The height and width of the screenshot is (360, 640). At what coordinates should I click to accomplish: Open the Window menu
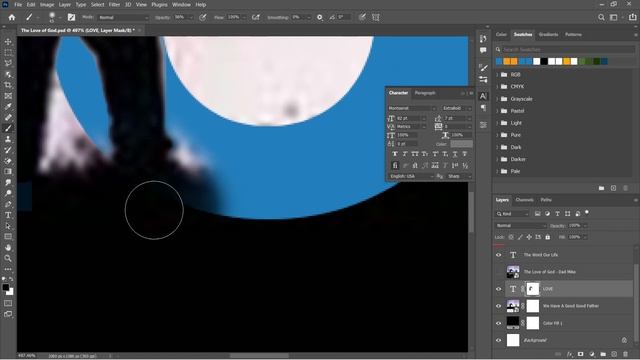181,4
